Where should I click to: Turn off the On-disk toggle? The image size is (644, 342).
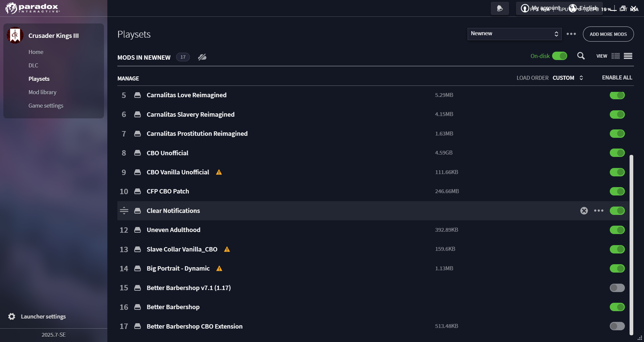click(559, 56)
